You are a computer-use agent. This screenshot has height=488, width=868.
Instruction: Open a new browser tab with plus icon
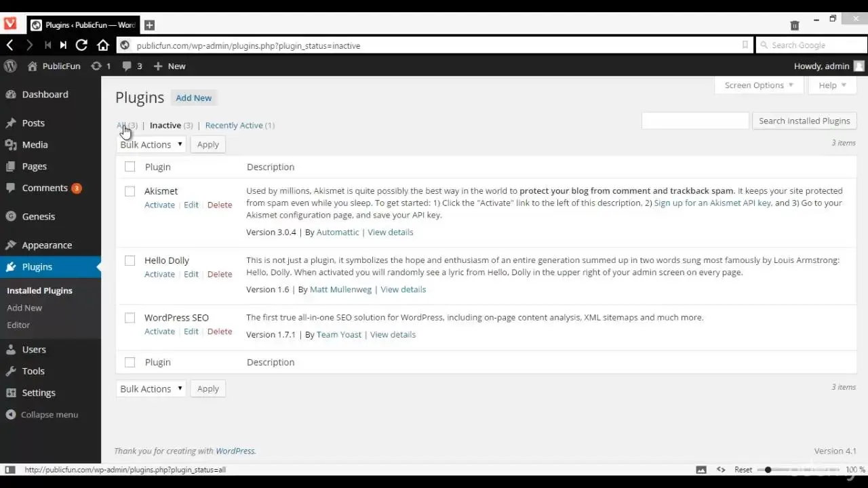pyautogui.click(x=149, y=25)
